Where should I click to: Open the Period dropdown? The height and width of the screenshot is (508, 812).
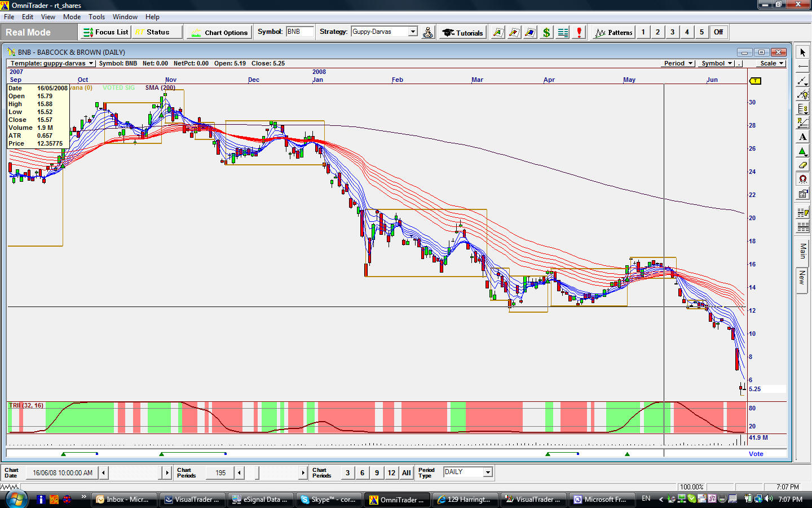678,63
